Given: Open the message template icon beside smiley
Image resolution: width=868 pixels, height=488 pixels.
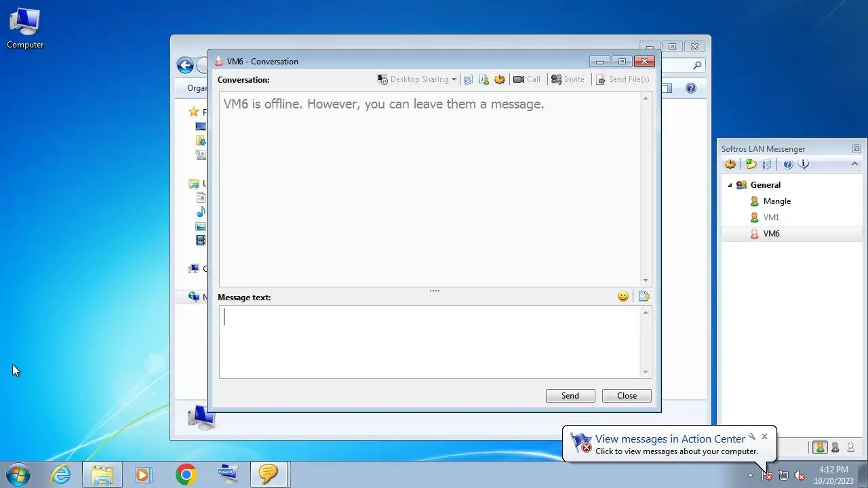Looking at the screenshot, I should click(644, 296).
